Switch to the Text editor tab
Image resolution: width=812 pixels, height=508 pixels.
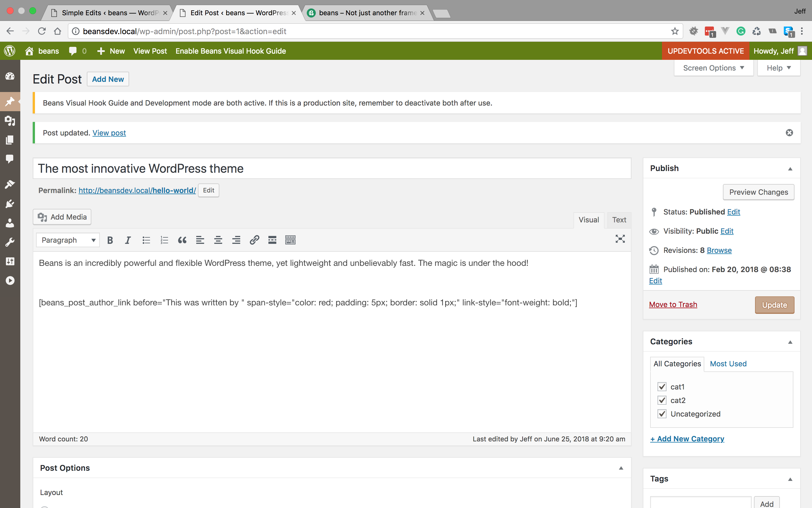619,220
